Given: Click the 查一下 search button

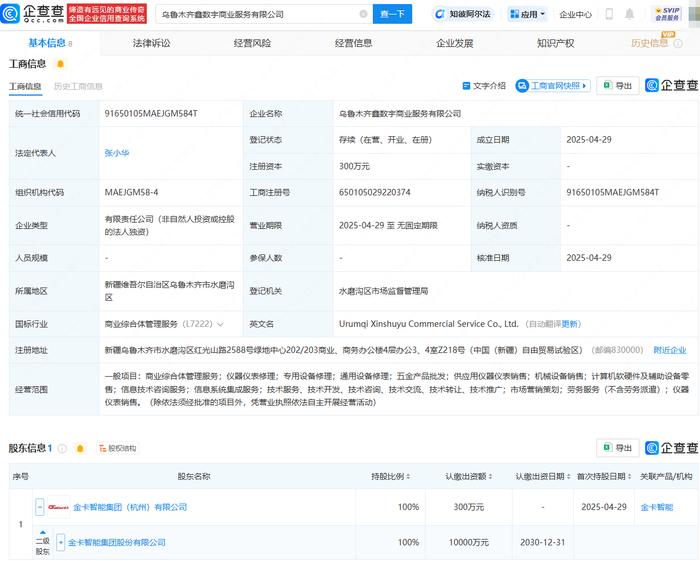Looking at the screenshot, I should tap(392, 14).
